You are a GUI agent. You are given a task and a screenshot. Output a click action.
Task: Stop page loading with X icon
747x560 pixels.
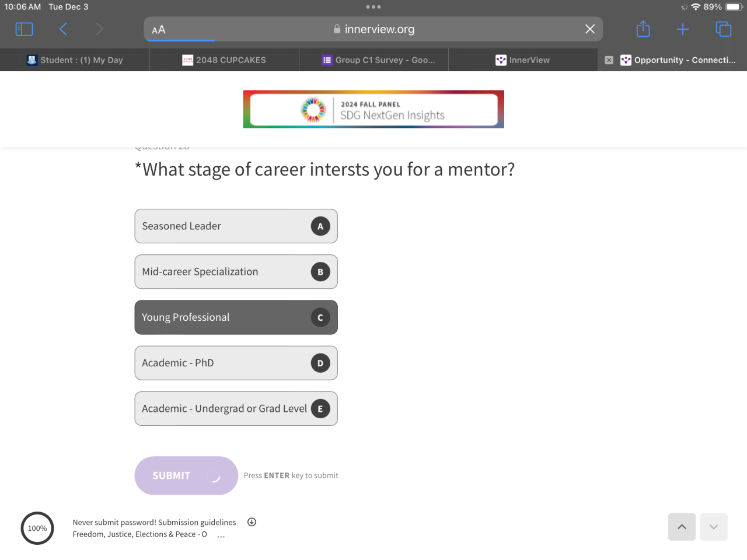[x=590, y=29]
